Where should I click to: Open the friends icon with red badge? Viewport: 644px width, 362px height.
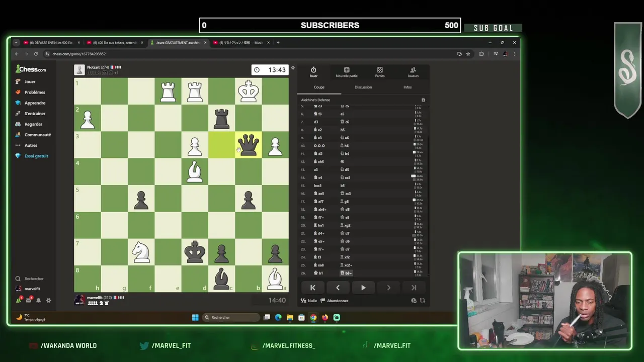pyautogui.click(x=19, y=300)
